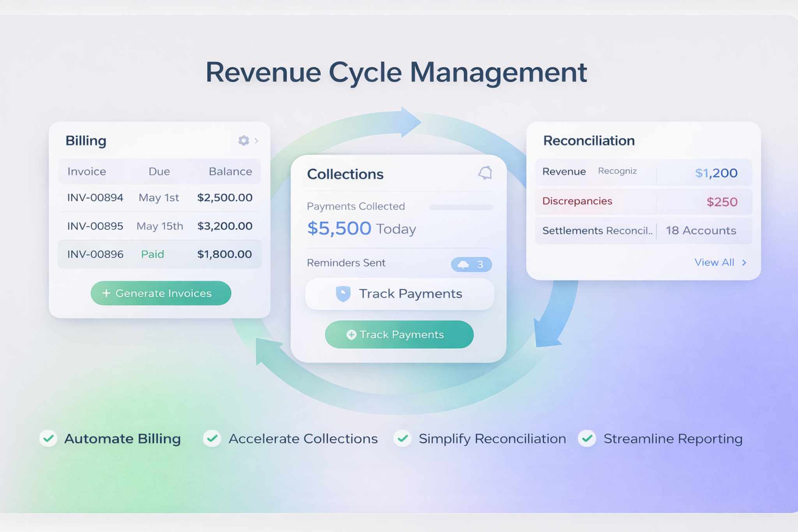Select the Collections card title

(x=345, y=174)
